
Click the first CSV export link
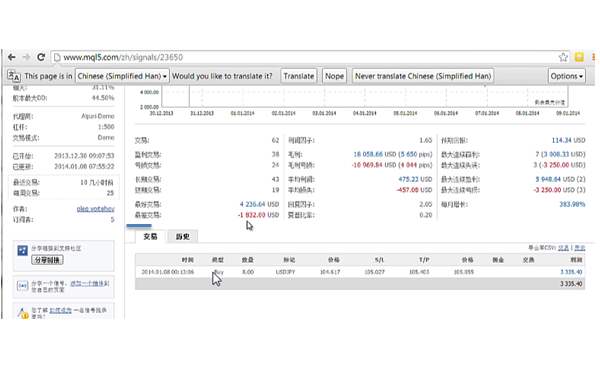click(x=563, y=248)
